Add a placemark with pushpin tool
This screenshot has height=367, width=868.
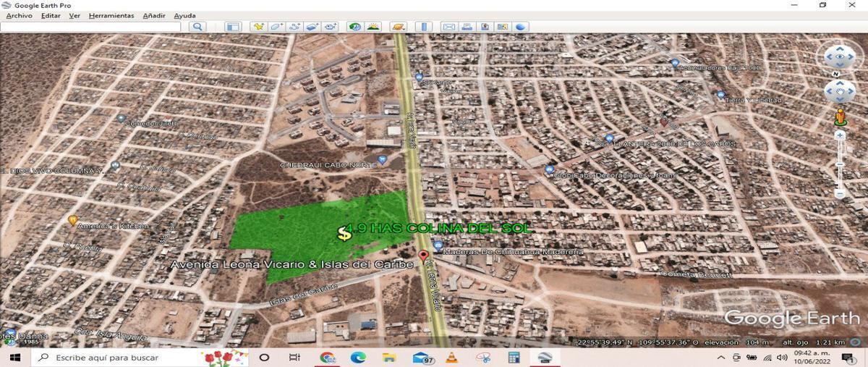(258, 27)
